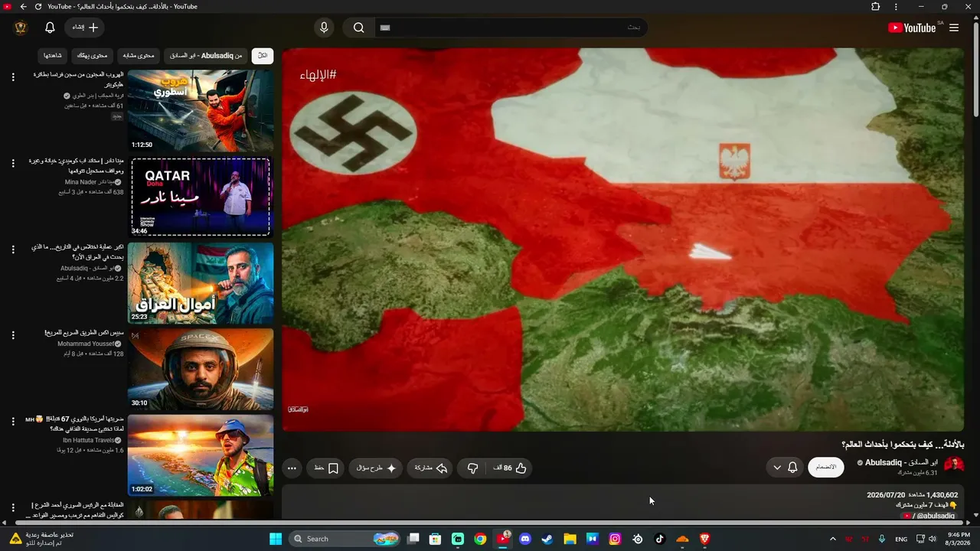Open options for the Mina Nader video
Image resolution: width=980 pixels, height=551 pixels.
click(13, 163)
